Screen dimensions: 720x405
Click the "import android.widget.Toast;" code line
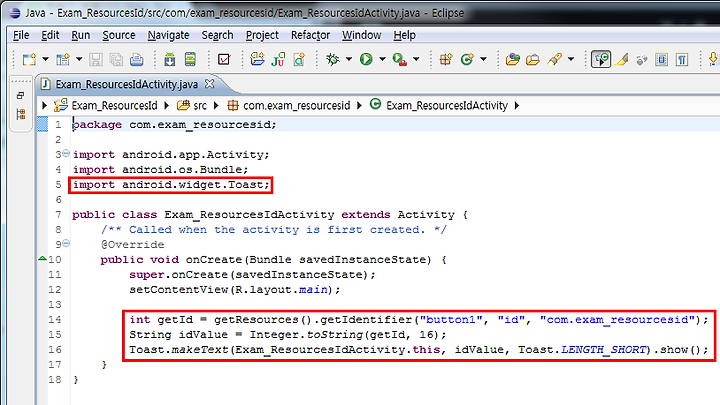point(171,185)
